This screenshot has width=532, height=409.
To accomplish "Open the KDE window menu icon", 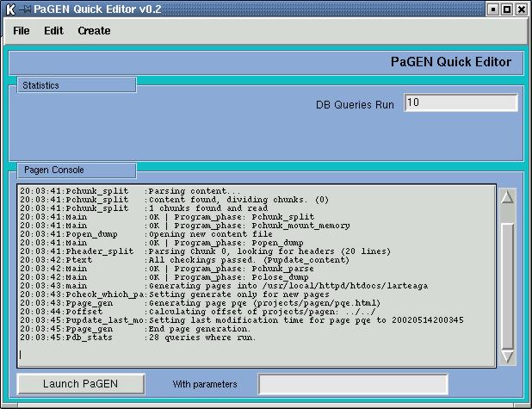I will pos(11,9).
